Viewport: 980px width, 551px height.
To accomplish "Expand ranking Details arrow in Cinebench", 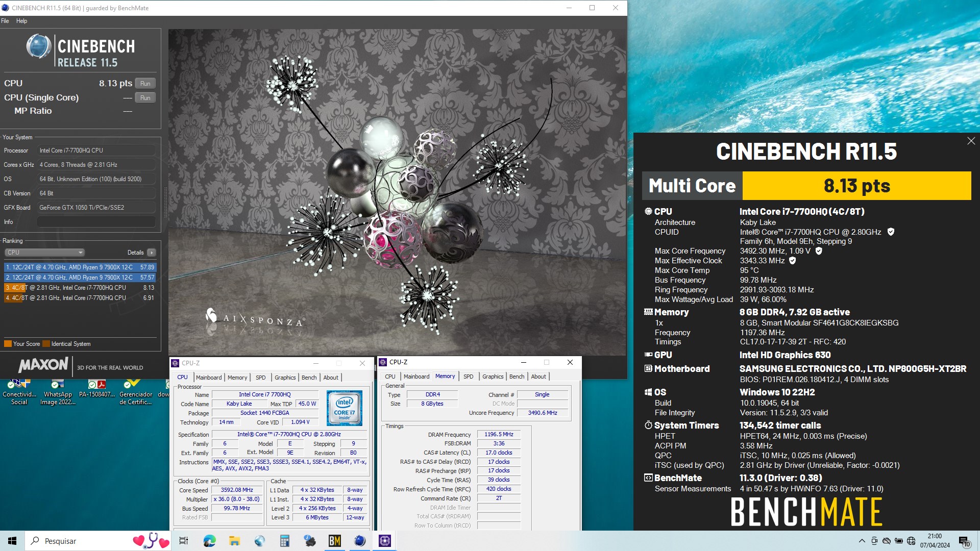I will click(x=151, y=253).
